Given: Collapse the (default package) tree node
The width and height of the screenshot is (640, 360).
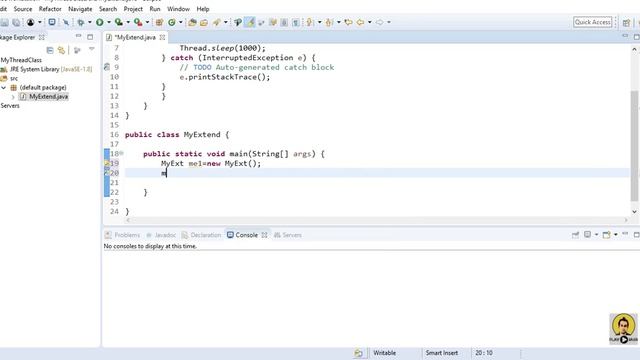Looking at the screenshot, I should 4,87.
